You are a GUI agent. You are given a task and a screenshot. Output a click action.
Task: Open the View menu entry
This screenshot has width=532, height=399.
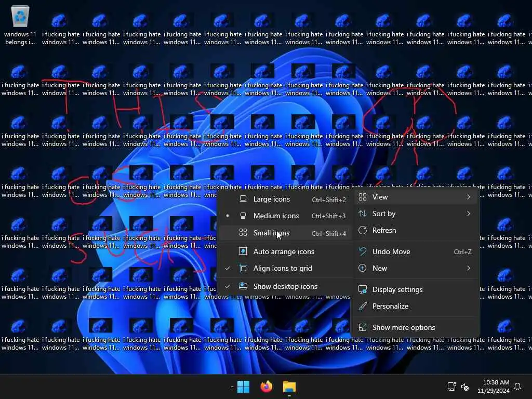tap(416, 197)
